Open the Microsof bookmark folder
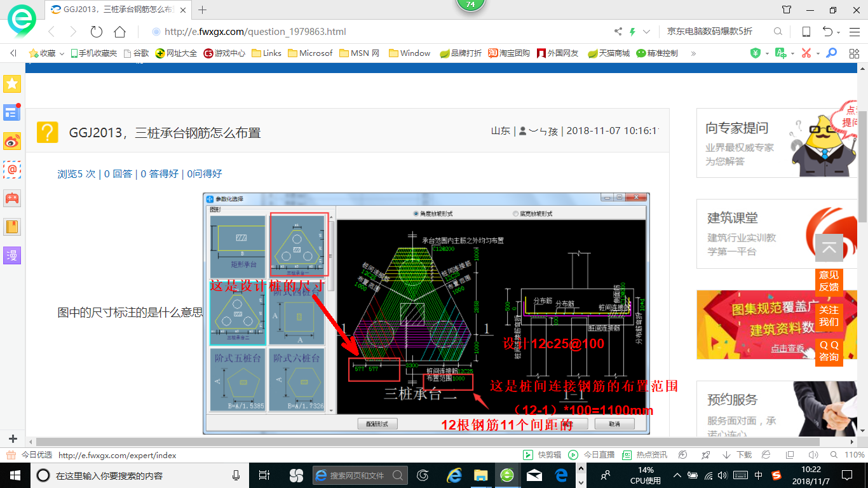This screenshot has height=488, width=868. [310, 53]
